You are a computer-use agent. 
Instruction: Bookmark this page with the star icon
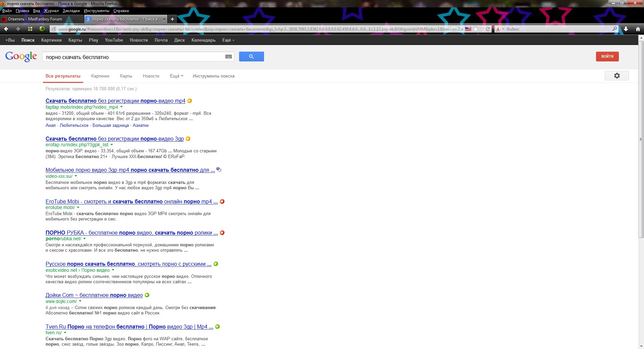476,29
